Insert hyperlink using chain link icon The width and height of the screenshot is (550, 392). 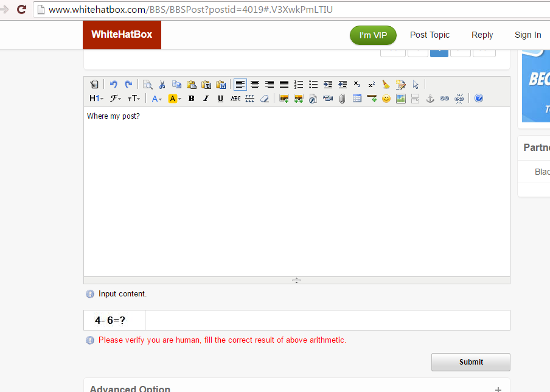[444, 99]
